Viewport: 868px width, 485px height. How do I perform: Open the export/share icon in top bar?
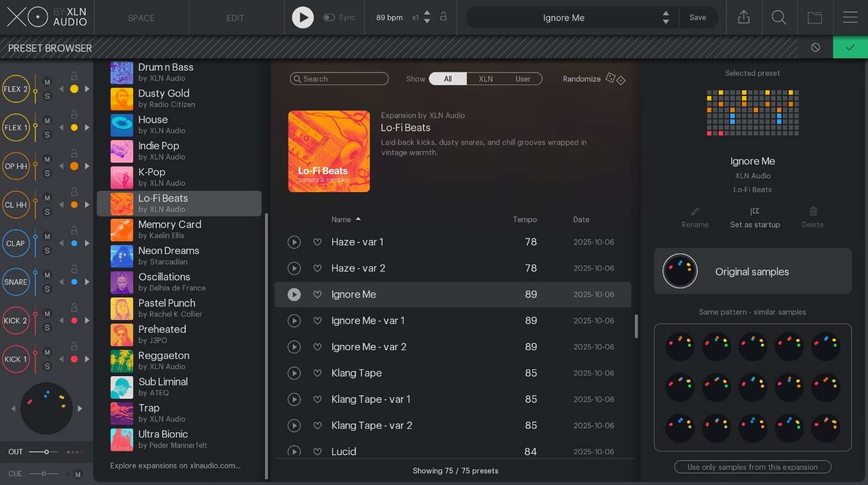click(744, 17)
